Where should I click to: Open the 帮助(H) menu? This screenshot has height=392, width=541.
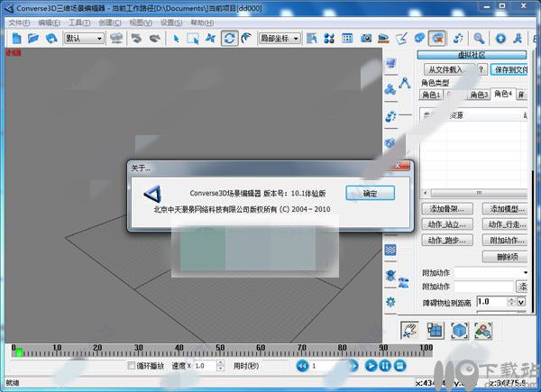[x=202, y=23]
